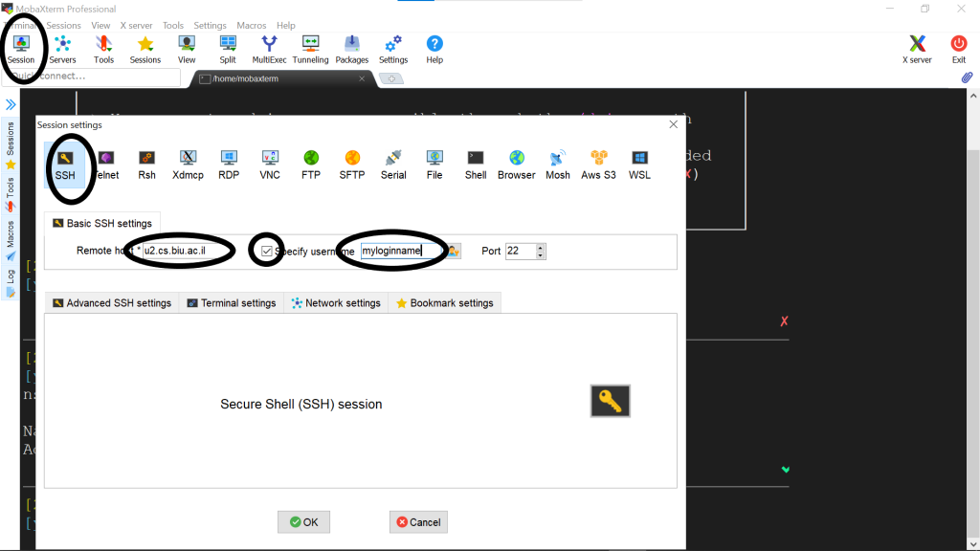Click the Remote host input field

[188, 252]
